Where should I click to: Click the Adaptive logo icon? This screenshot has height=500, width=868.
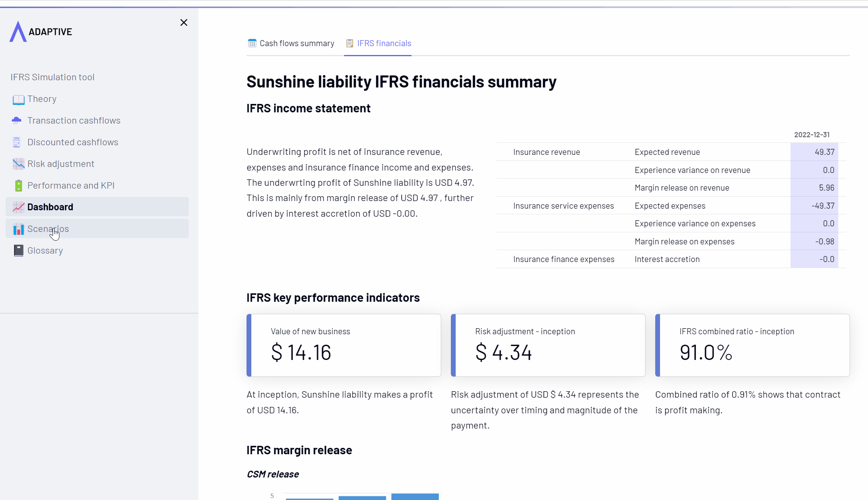[18, 32]
